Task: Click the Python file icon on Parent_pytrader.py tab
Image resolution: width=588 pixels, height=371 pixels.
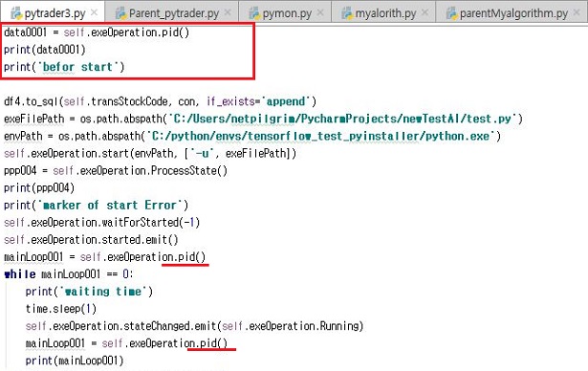Action: [x=120, y=13]
